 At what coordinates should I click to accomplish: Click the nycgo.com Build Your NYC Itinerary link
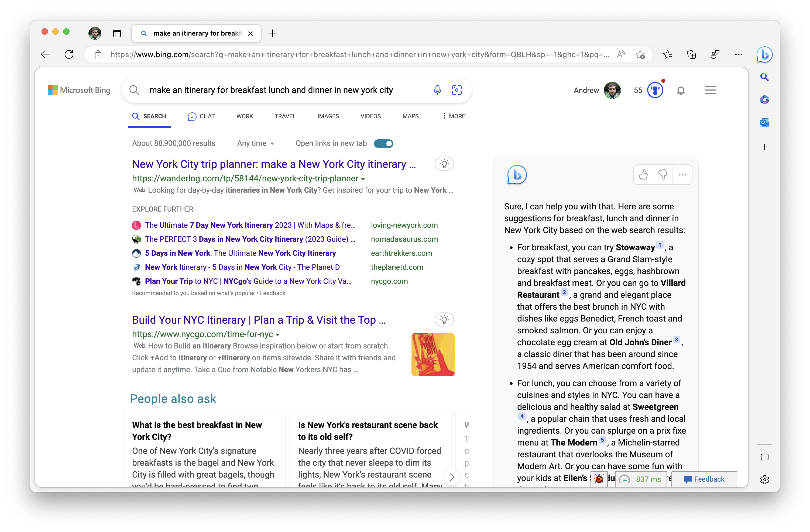point(258,319)
